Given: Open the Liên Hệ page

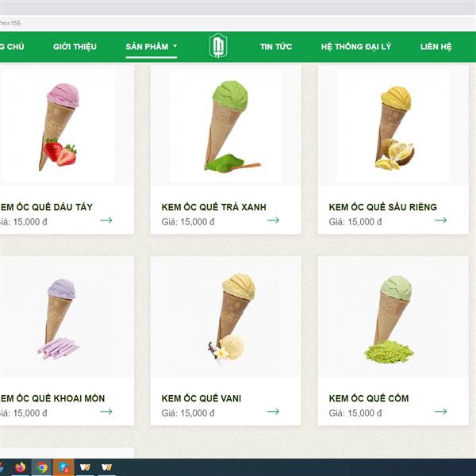Looking at the screenshot, I should tap(436, 47).
